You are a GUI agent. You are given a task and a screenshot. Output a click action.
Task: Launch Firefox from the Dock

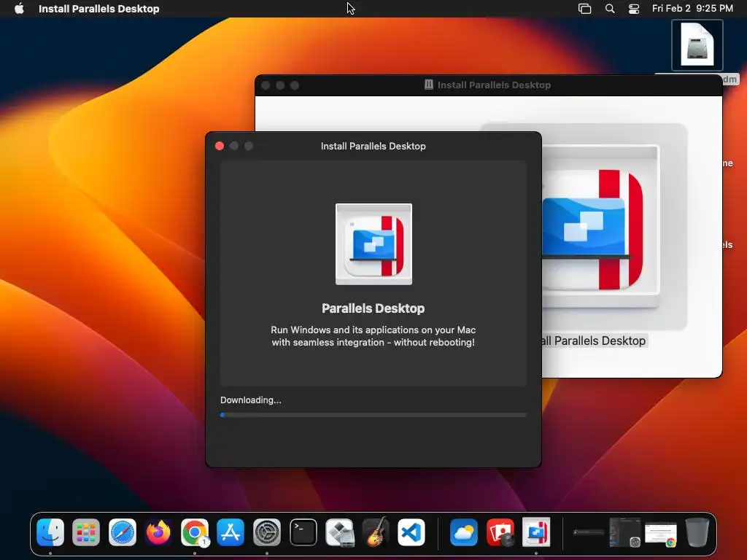pos(158,532)
